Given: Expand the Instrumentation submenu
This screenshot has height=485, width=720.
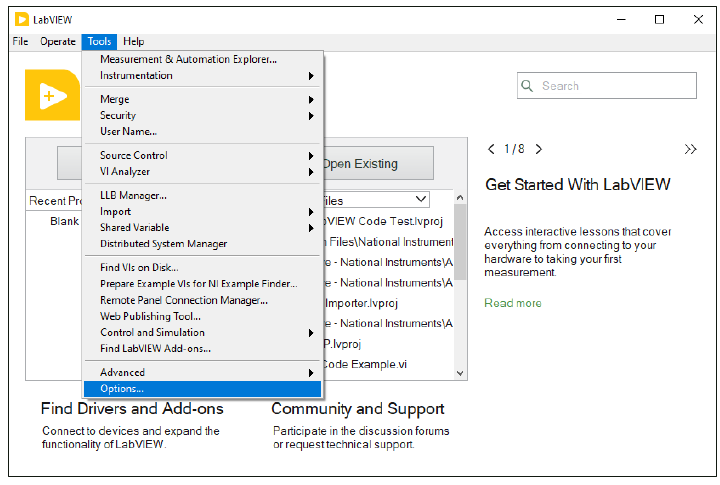Looking at the screenshot, I should (202, 76).
